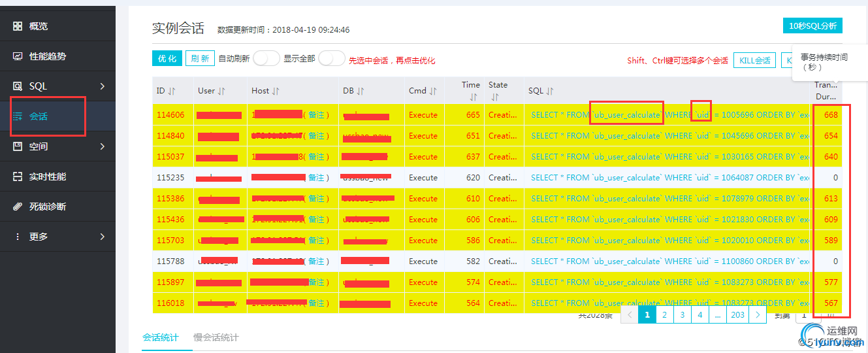Select current page 1 in pagination

click(647, 314)
